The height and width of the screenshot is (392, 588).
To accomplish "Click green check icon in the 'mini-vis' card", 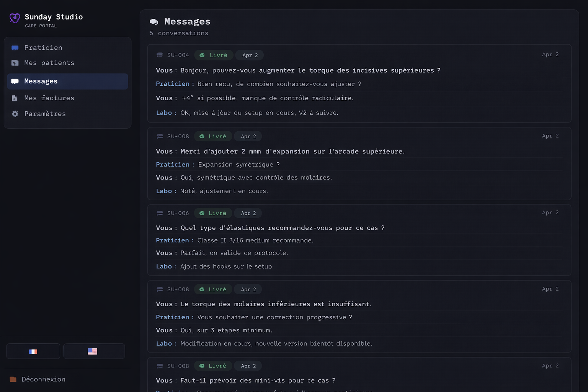I will point(202,366).
